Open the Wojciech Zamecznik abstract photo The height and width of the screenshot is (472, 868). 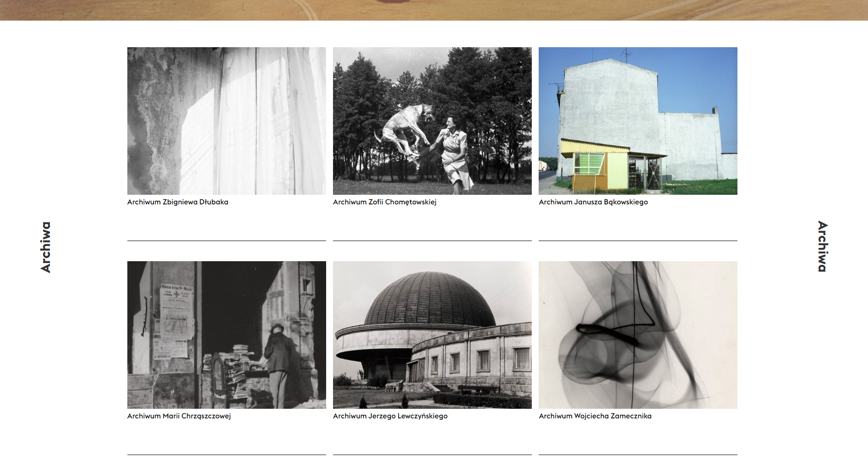pyautogui.click(x=638, y=335)
